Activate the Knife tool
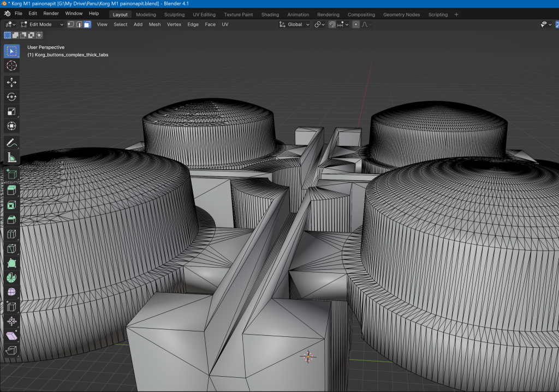Screen dimensions: 559x392 pos(11,248)
